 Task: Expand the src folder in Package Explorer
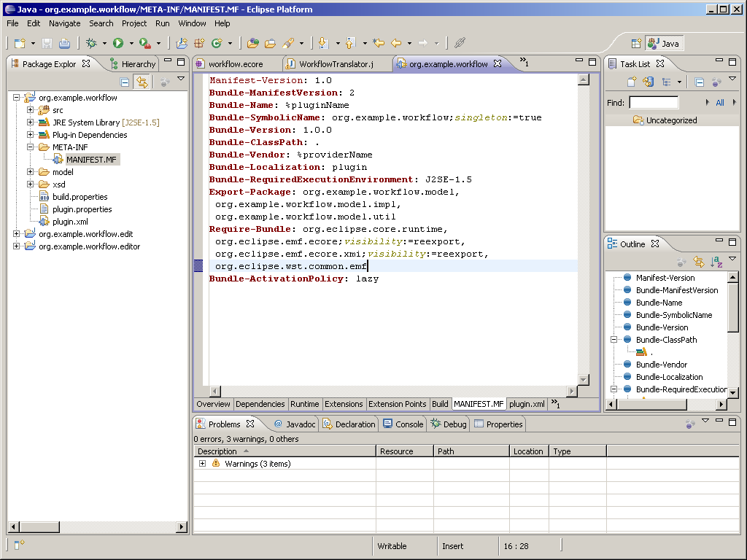pos(31,110)
